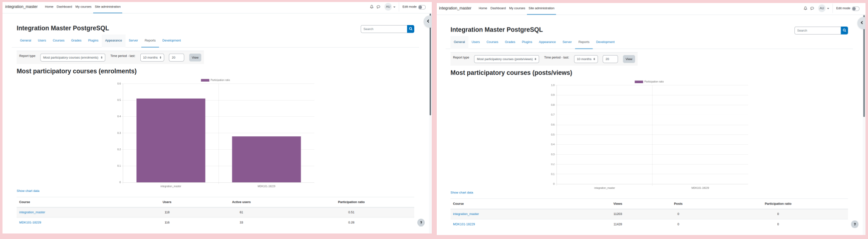This screenshot has height=239, width=868.
Task: Go to Home in right window navbar
Action: (x=483, y=9)
